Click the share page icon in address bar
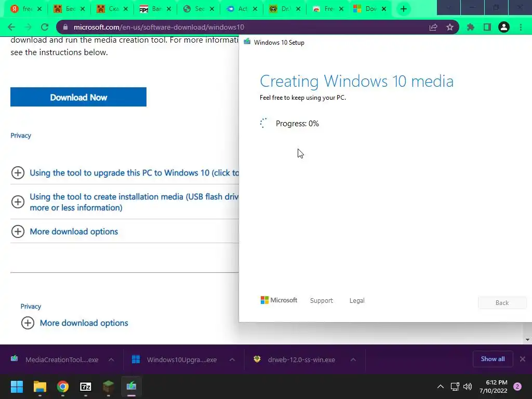 tap(433, 27)
